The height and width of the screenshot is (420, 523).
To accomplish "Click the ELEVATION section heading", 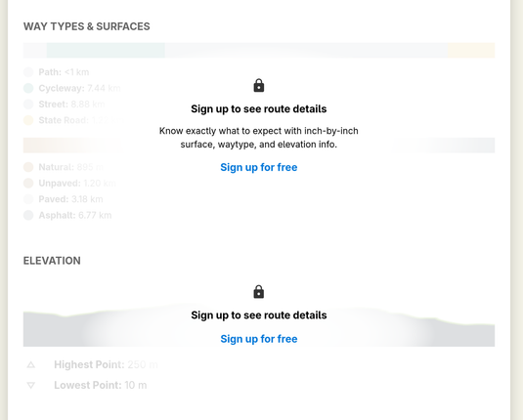I will tap(52, 261).
